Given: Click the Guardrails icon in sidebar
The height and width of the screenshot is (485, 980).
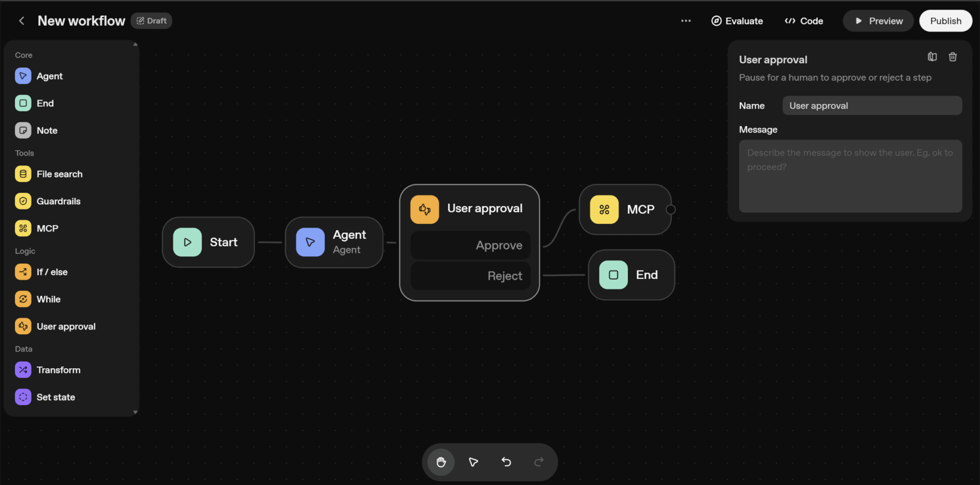Looking at the screenshot, I should [x=23, y=201].
